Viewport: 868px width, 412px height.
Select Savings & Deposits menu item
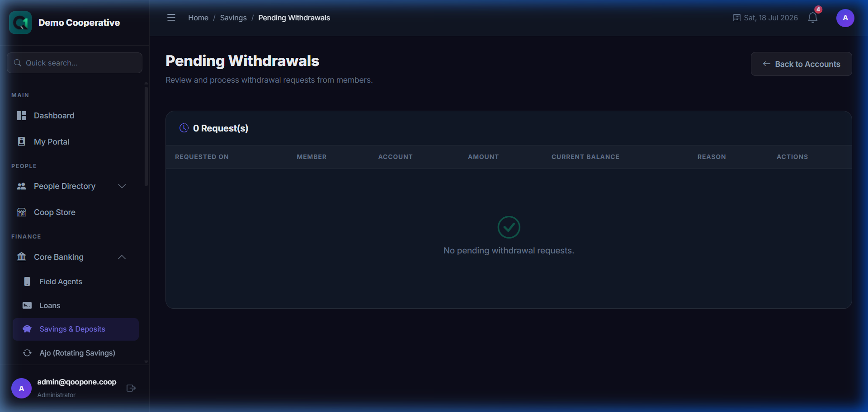tap(75, 329)
